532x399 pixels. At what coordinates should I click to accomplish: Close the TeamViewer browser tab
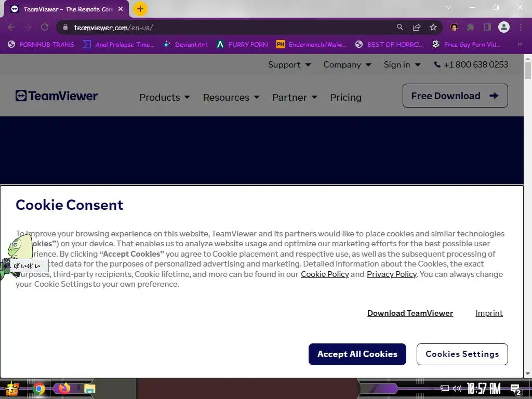click(x=121, y=9)
